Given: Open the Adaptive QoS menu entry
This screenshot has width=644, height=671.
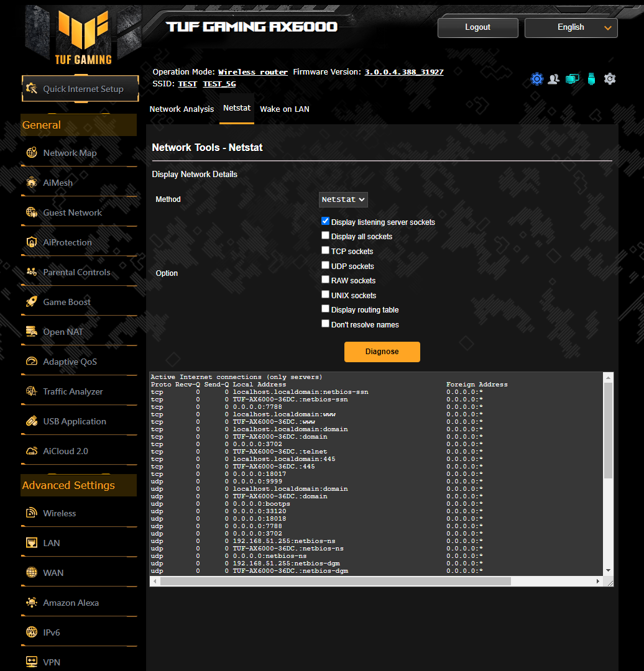Looking at the screenshot, I should click(x=70, y=362).
